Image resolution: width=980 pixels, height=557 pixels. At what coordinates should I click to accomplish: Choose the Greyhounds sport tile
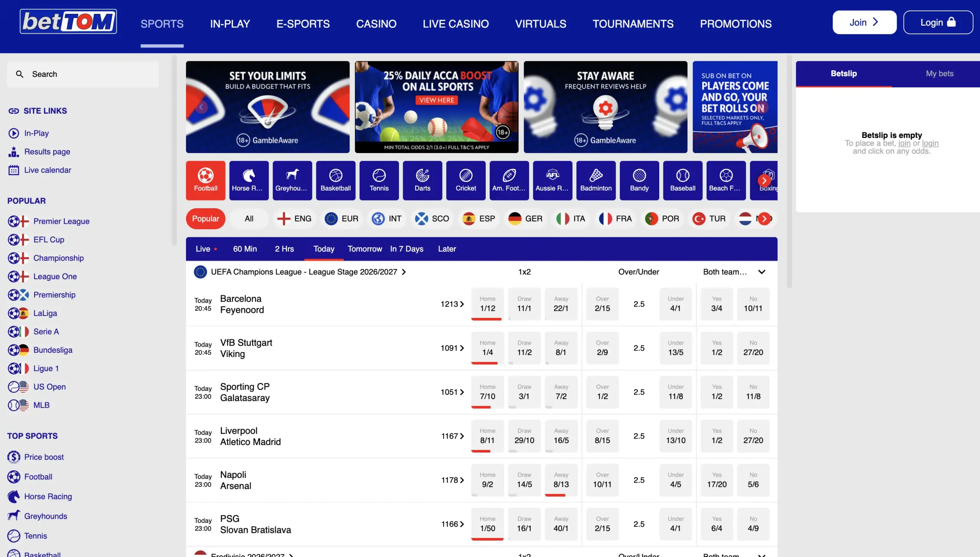click(x=292, y=181)
